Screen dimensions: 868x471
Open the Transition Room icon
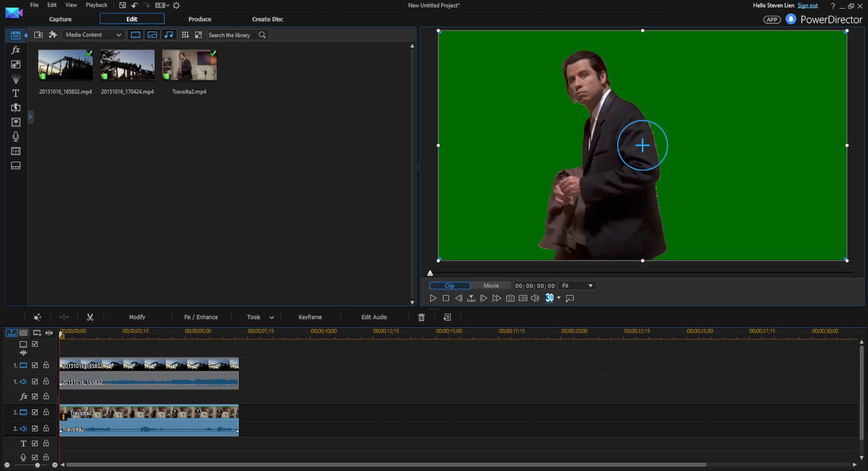pos(16,107)
